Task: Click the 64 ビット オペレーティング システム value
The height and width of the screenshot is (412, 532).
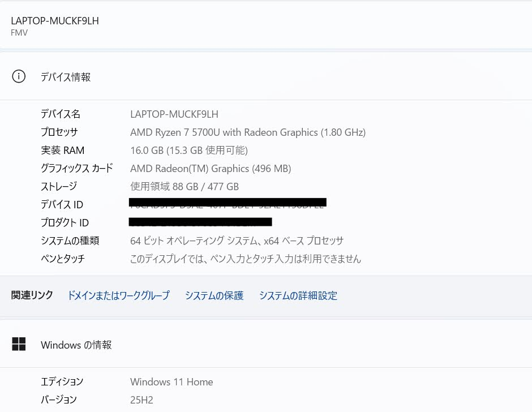Action: tap(237, 241)
